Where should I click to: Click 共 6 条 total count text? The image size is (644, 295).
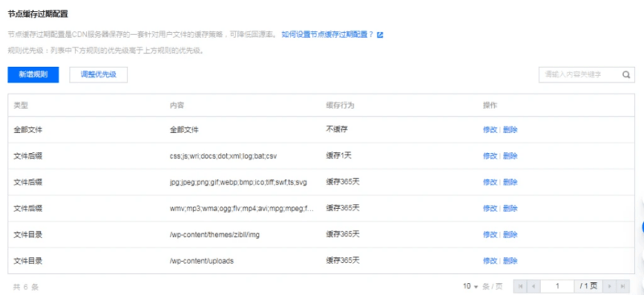point(26,287)
